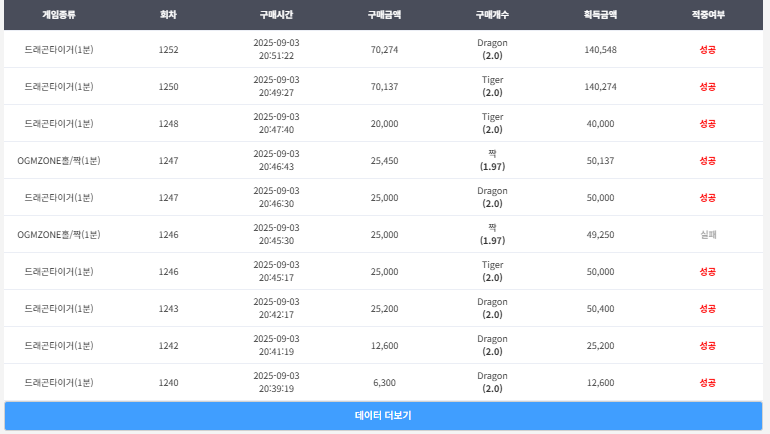Click winnings value 49,250
Image resolution: width=770 pixels, height=434 pixels.
[601, 235]
